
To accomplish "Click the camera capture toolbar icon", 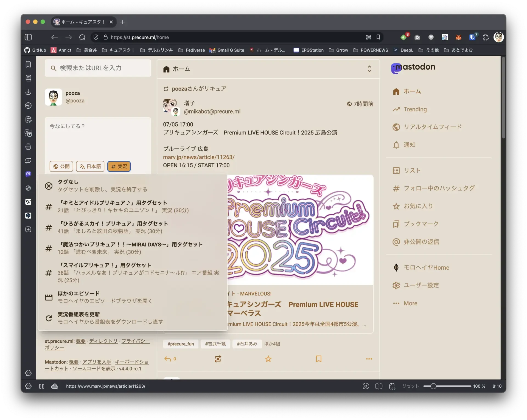I will coord(417,37).
